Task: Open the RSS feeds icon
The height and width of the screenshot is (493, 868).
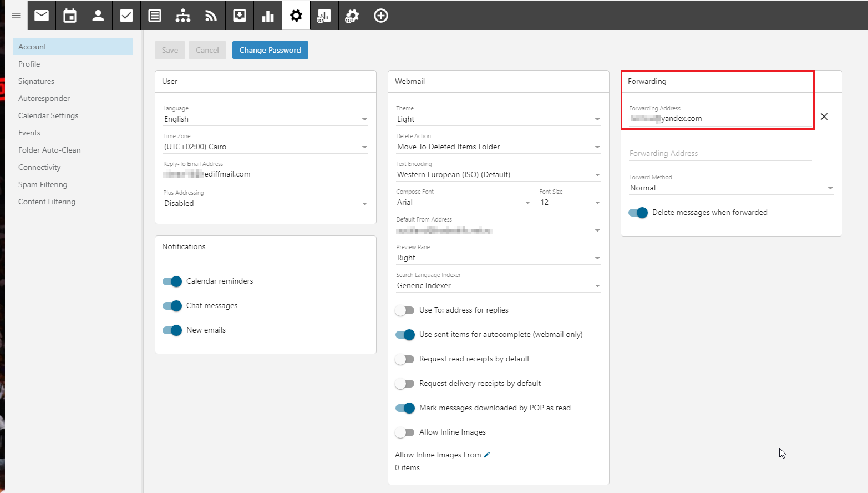Action: click(x=211, y=16)
